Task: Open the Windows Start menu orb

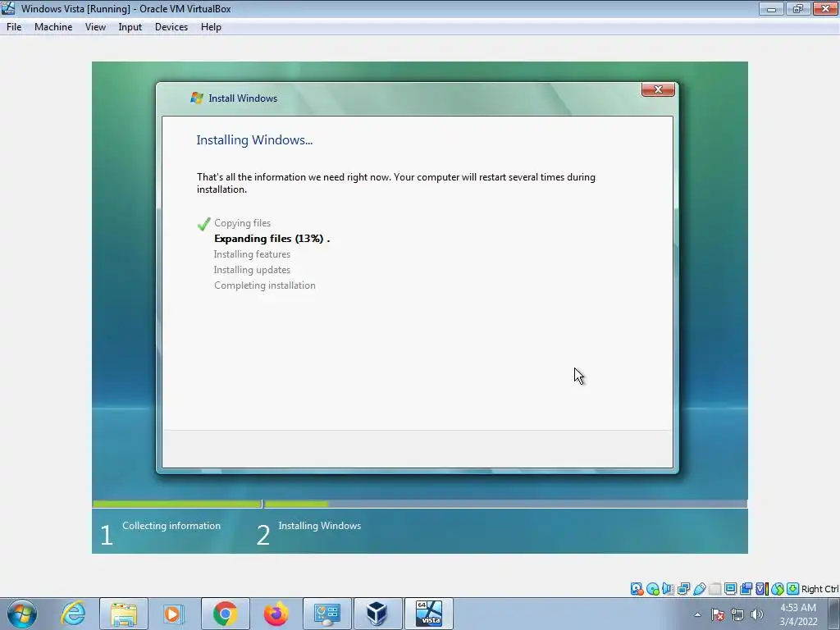Action: [x=21, y=614]
